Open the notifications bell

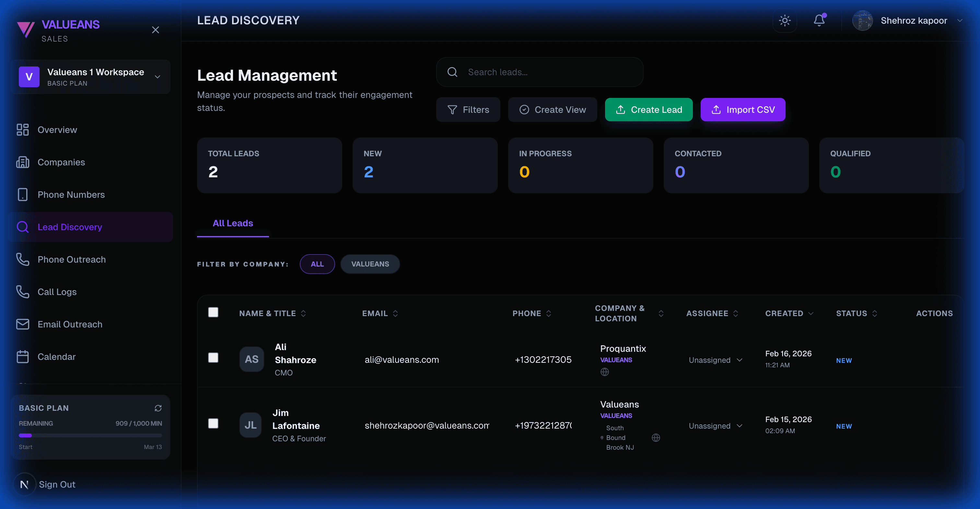[819, 20]
